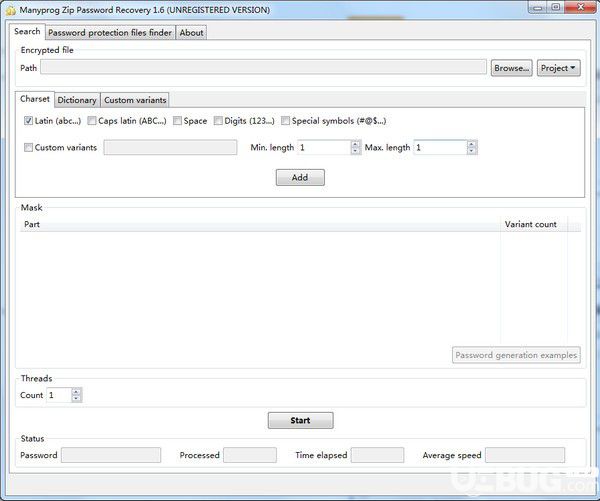
Task: Click the Min. length value field
Action: coord(324,147)
